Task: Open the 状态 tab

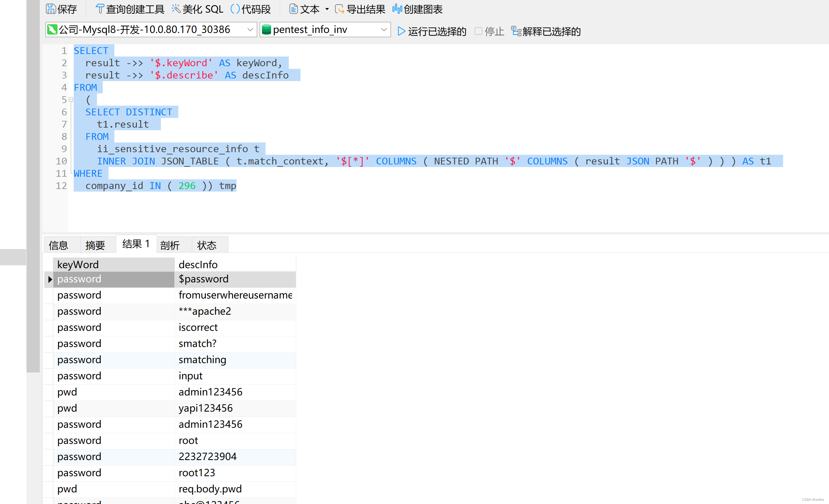Action: coord(206,245)
